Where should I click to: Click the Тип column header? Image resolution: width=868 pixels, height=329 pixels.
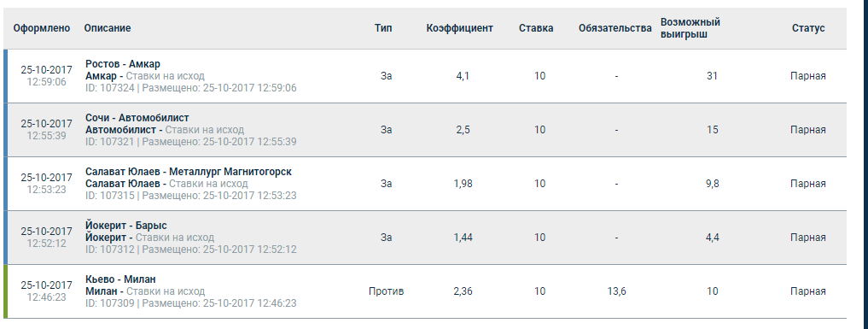383,28
